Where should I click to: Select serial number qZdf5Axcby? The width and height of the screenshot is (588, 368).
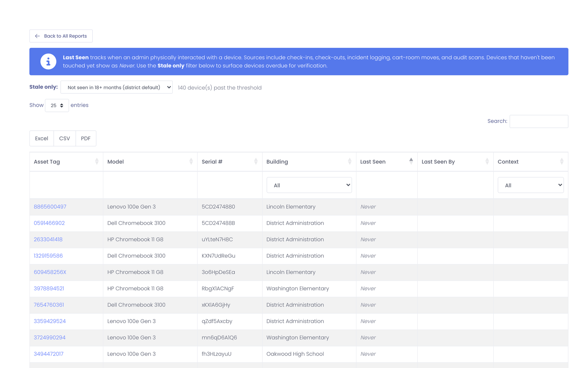217,321
